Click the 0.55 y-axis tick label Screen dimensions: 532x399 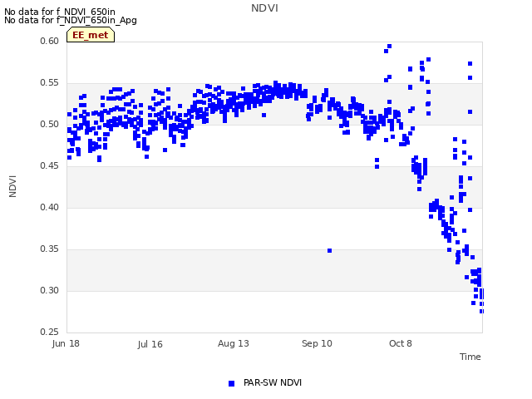pyautogui.click(x=50, y=83)
